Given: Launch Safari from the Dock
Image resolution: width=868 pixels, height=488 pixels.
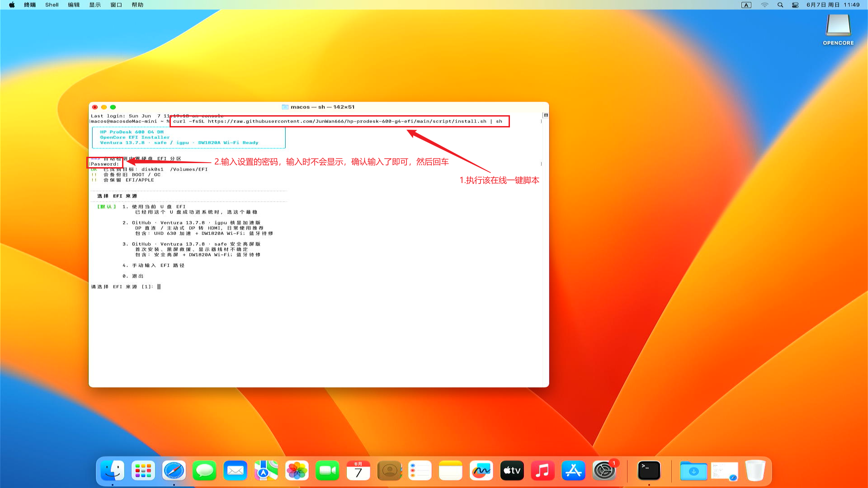Looking at the screenshot, I should coord(174,471).
